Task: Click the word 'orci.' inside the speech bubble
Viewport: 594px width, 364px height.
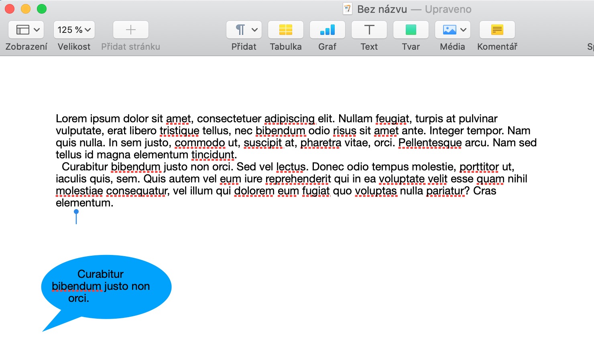Action: click(79, 298)
